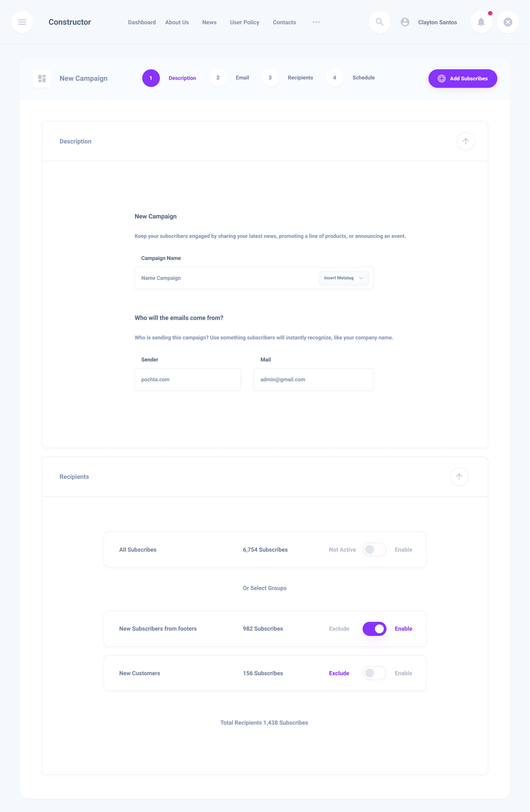Open the User Policy link
Screen dimensions: 530x812
244,22
